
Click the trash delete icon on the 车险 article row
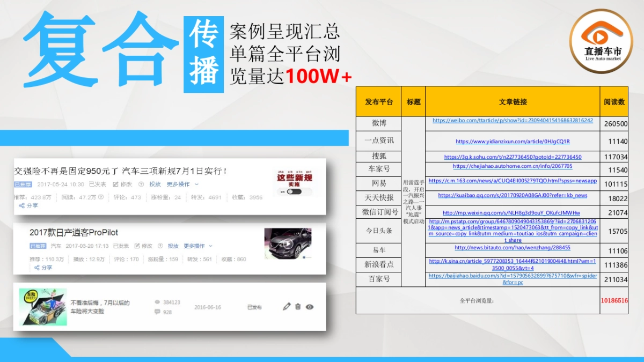[x=298, y=306]
